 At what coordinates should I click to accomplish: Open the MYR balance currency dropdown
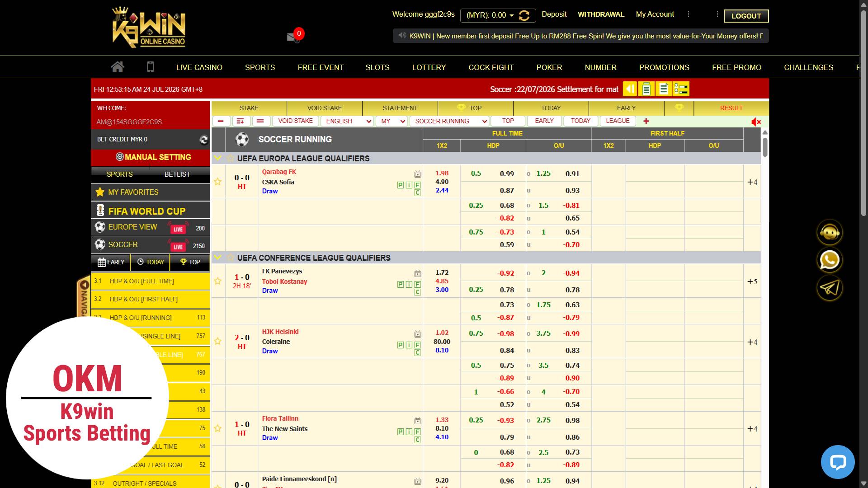491,15
